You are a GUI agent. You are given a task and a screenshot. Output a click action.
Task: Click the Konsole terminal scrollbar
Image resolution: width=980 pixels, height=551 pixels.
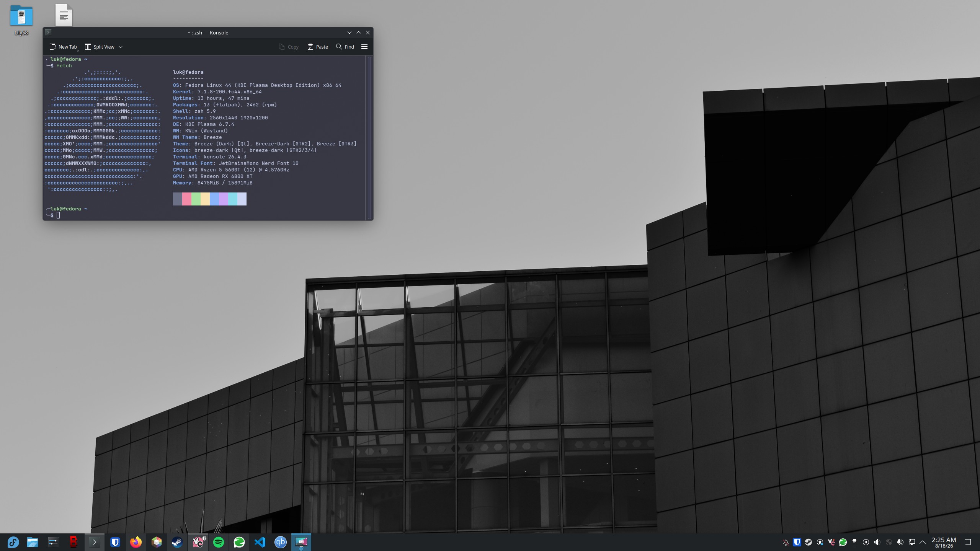[x=370, y=137]
